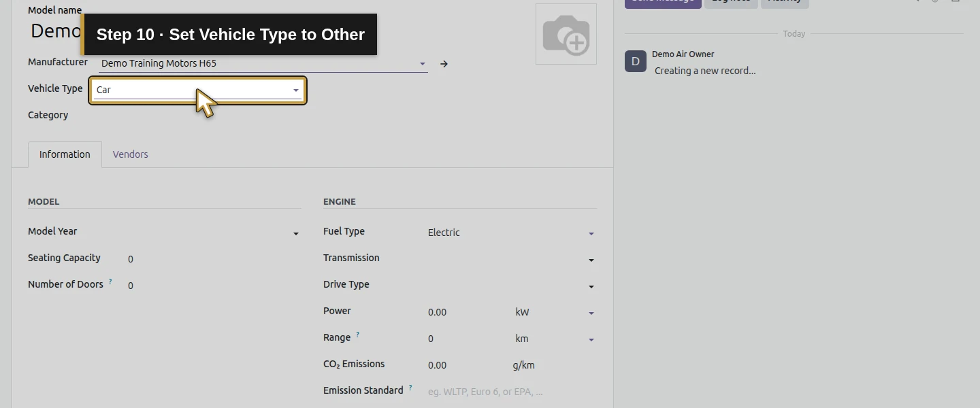
Task: Click the CO₂ Emissions value field
Action: [x=468, y=365]
